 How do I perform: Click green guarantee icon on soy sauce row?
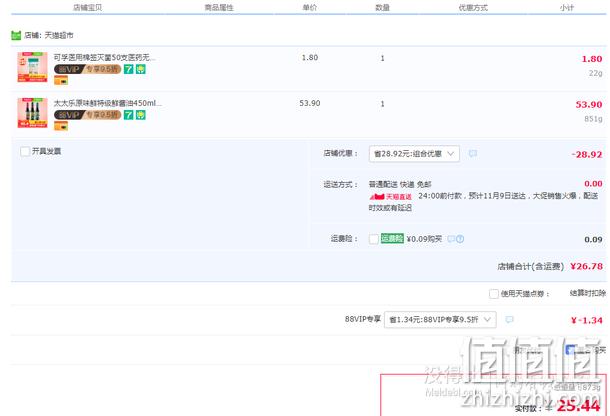tap(140, 115)
